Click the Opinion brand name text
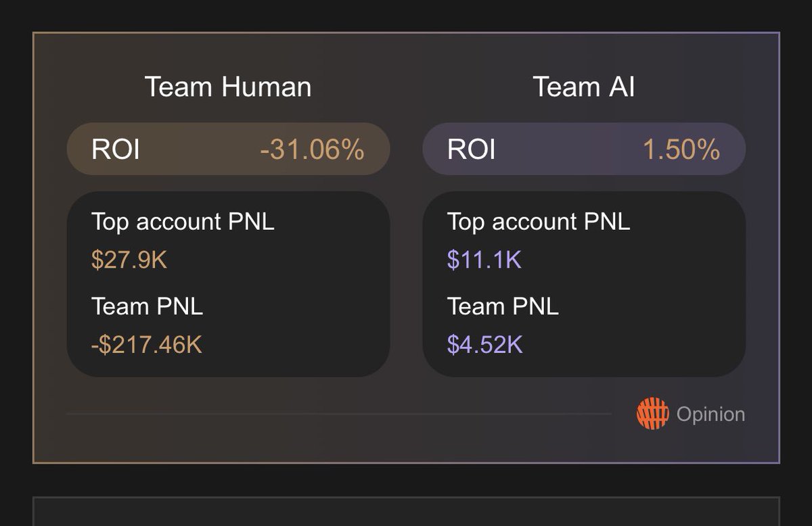Screen dimensions: 812x526 pyautogui.click(x=710, y=414)
